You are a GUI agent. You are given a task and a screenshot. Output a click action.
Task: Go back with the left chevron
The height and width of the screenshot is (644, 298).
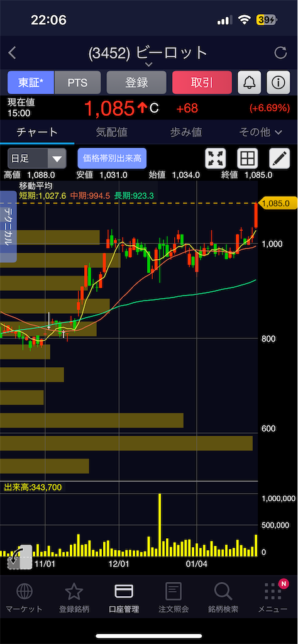click(13, 53)
